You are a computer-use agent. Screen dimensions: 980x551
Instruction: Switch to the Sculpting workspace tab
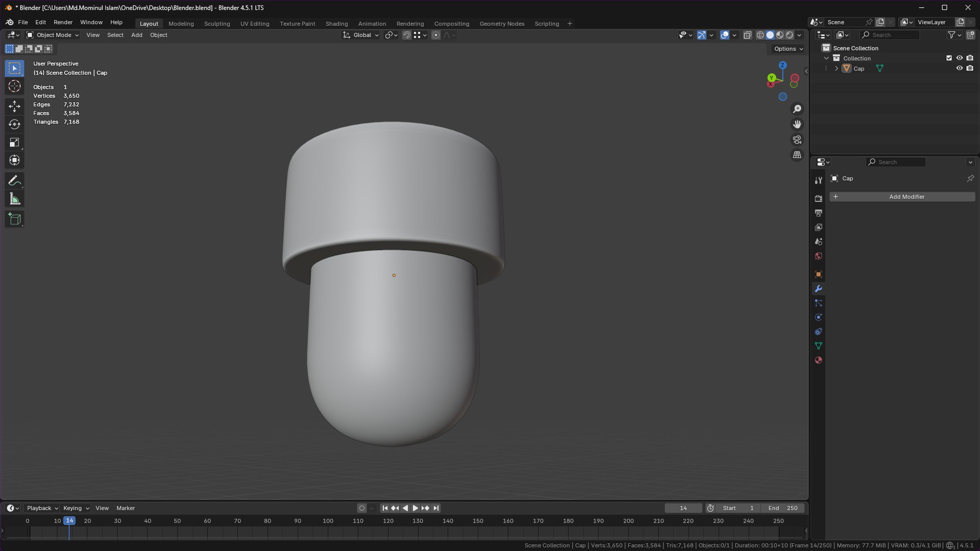[217, 23]
